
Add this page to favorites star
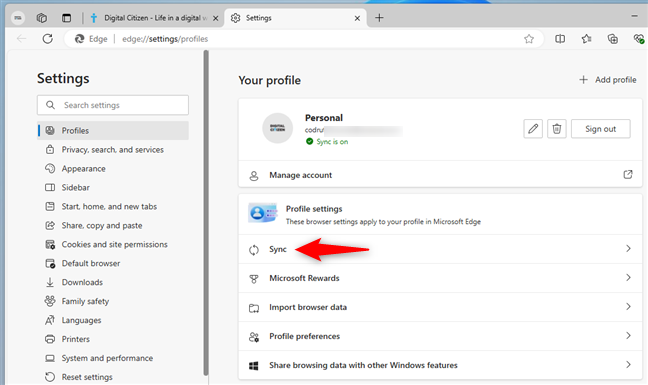click(x=529, y=39)
